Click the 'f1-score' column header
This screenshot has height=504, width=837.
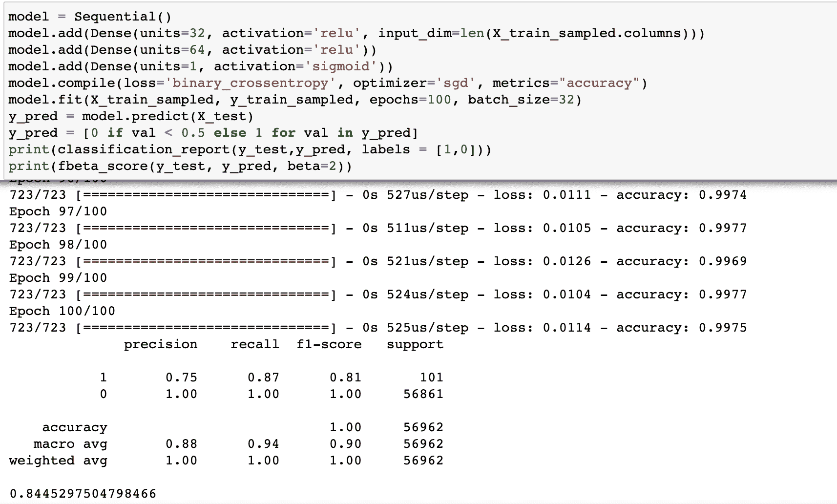tap(329, 344)
